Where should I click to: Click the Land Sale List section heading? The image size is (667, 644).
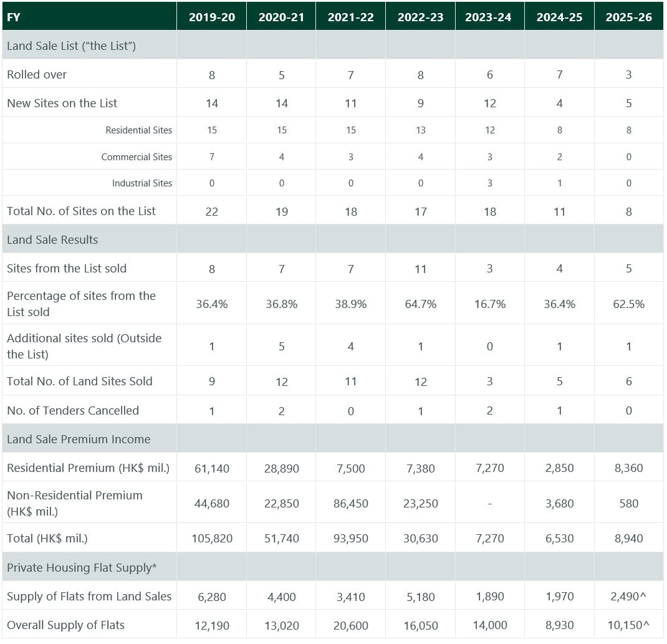(x=71, y=46)
